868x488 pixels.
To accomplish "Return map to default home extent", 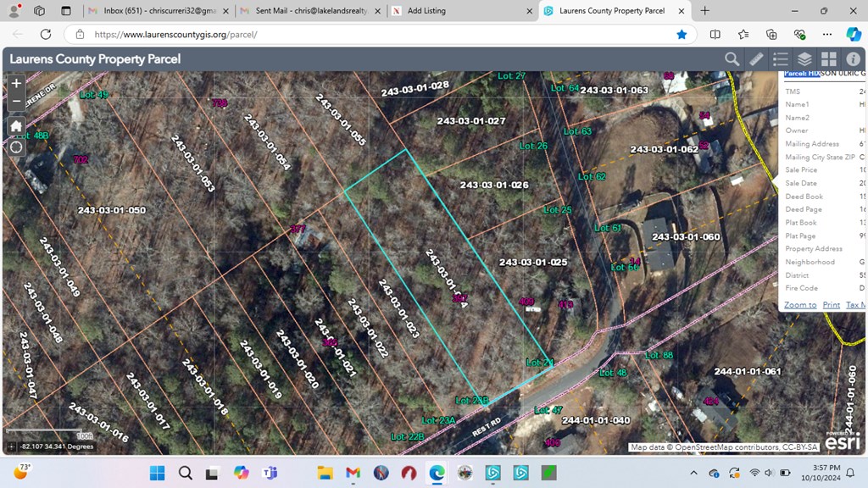I will point(16,125).
